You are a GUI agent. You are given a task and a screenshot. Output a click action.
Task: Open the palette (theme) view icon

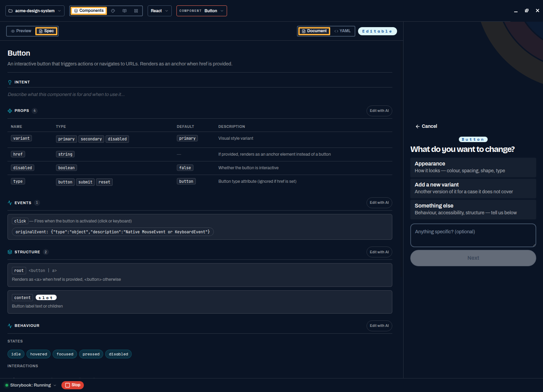tap(113, 11)
